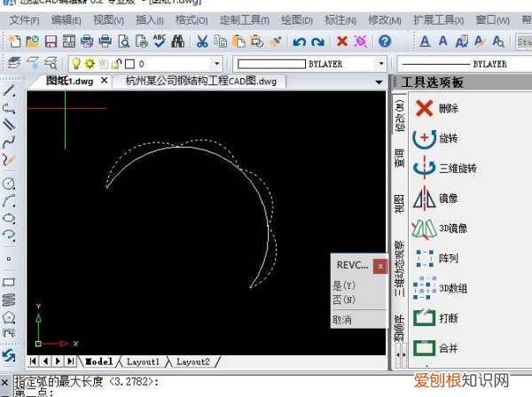Select the 查询 vertical palette tab
Viewport: 532px width, 397px height.
click(x=400, y=158)
